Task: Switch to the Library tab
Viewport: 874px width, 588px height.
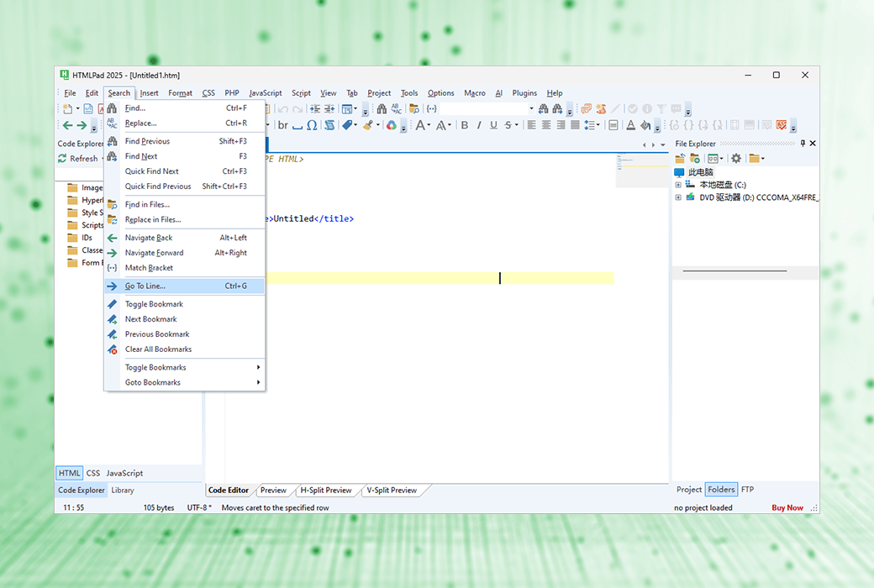Action: point(123,491)
